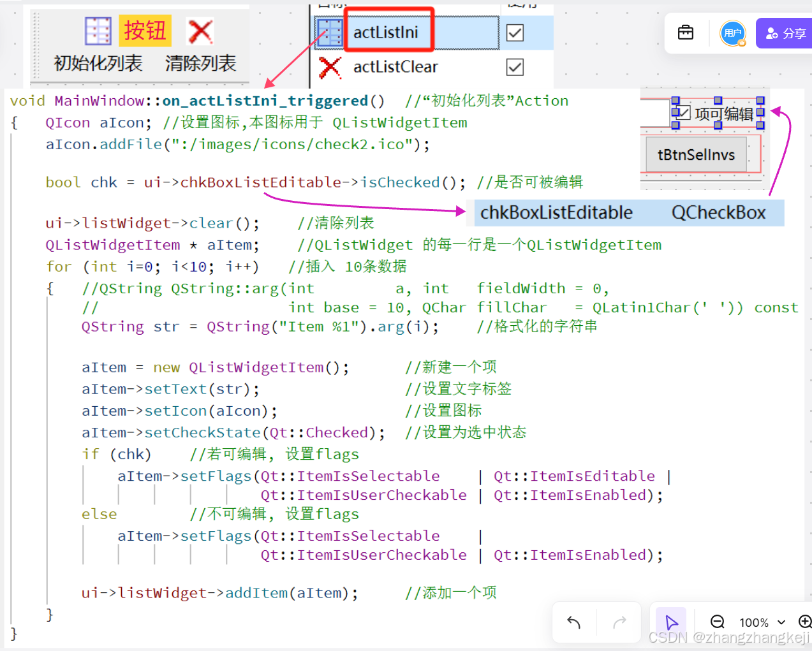The image size is (812, 651).
Task: Click the QCheckBox class cell
Action: click(718, 213)
